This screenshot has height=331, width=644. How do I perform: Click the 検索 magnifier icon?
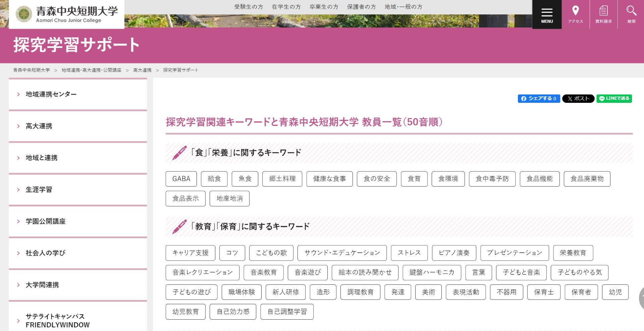631,14
